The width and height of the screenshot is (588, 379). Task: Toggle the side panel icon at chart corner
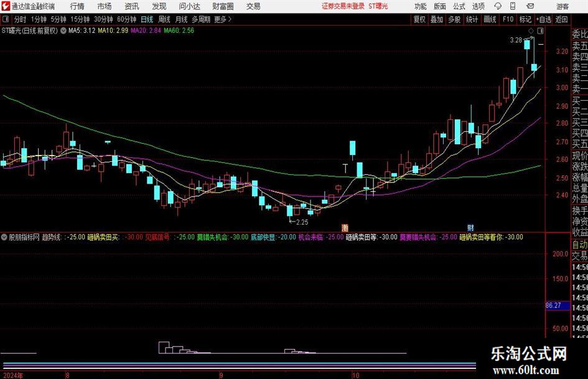[540, 30]
